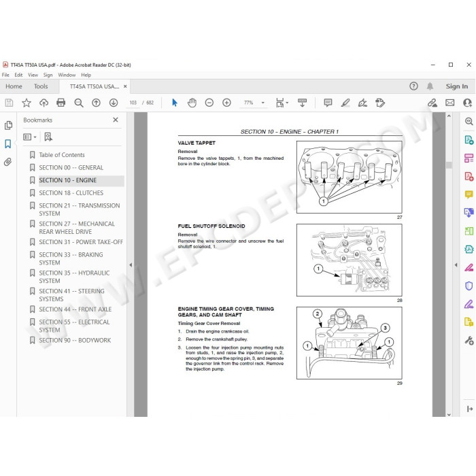The height and width of the screenshot is (476, 476).
Task: Open page thumbnails panel
Action: (x=8, y=125)
